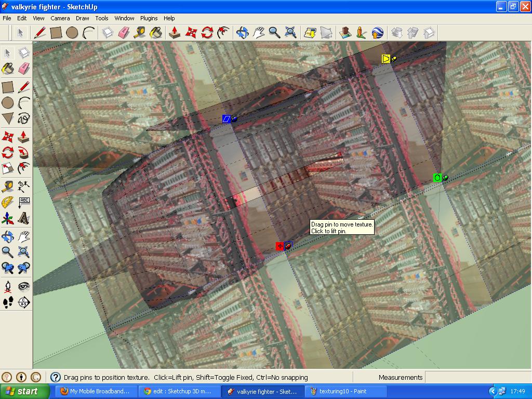Click Zoom Extents in the toolbar
The height and width of the screenshot is (399, 532).
click(x=290, y=32)
